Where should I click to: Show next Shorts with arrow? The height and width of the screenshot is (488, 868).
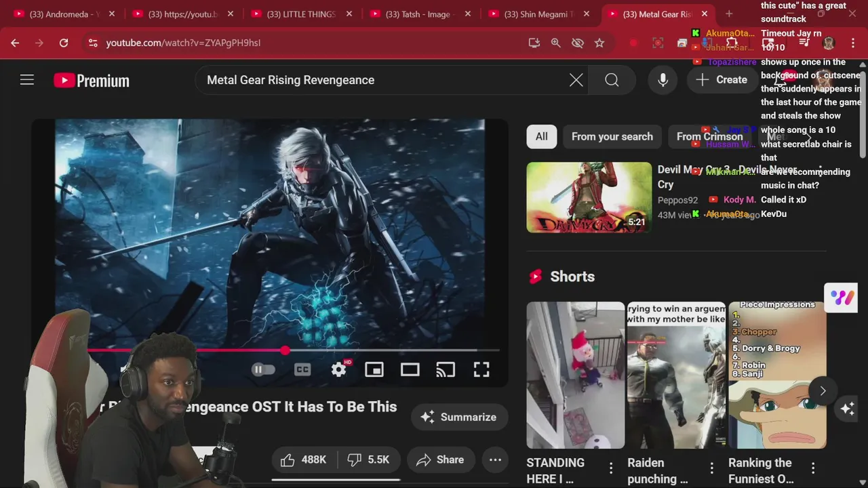pyautogui.click(x=823, y=390)
